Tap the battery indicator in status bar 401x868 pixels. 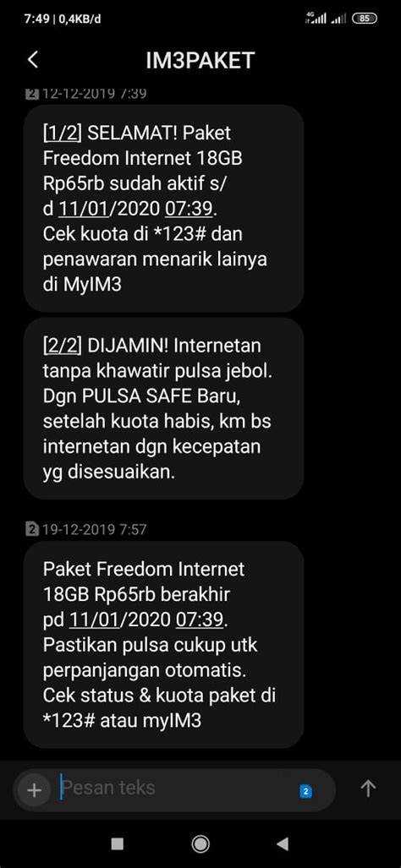click(x=365, y=19)
